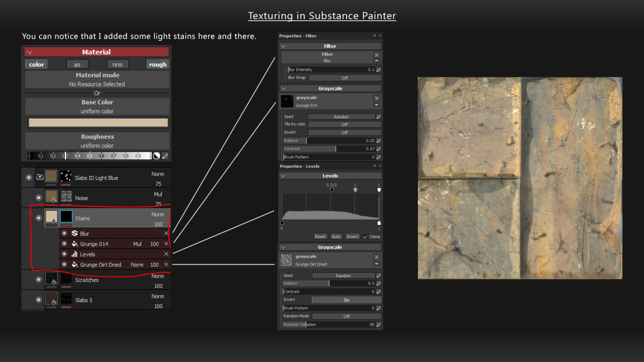Toggle the color material channel
Image resolution: width=644 pixels, height=362 pixels.
click(37, 64)
